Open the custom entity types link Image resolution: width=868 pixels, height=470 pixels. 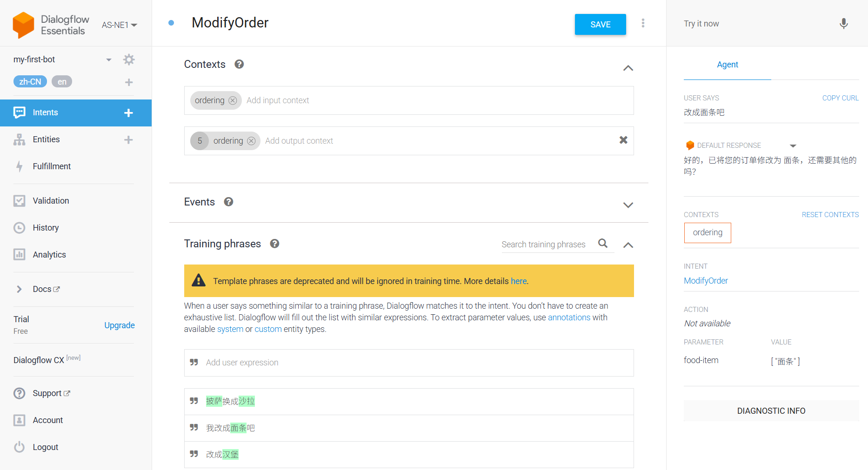[x=268, y=329]
